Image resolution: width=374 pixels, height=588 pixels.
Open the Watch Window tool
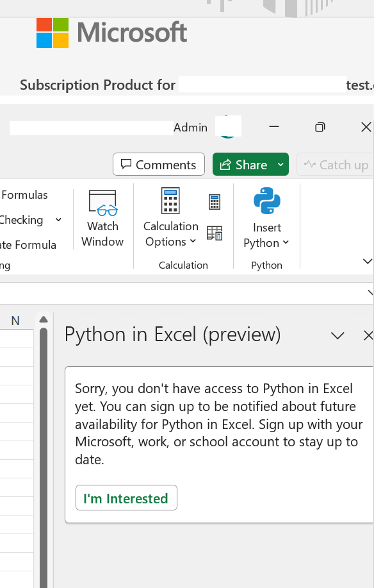point(102,218)
